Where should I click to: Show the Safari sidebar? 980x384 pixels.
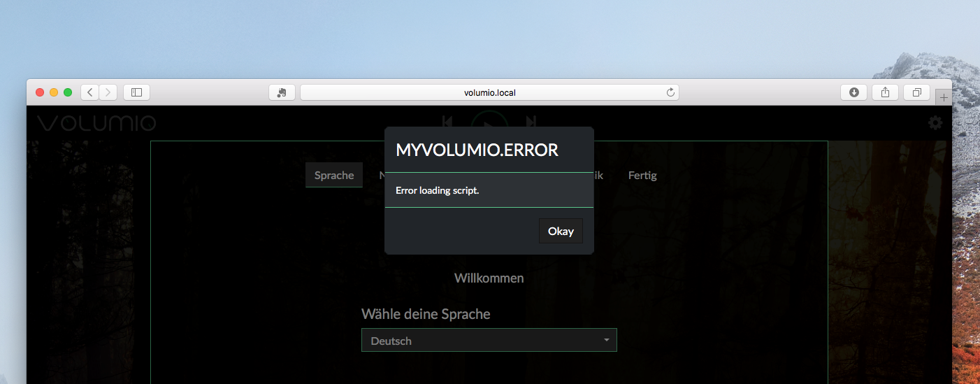pyautogui.click(x=137, y=92)
